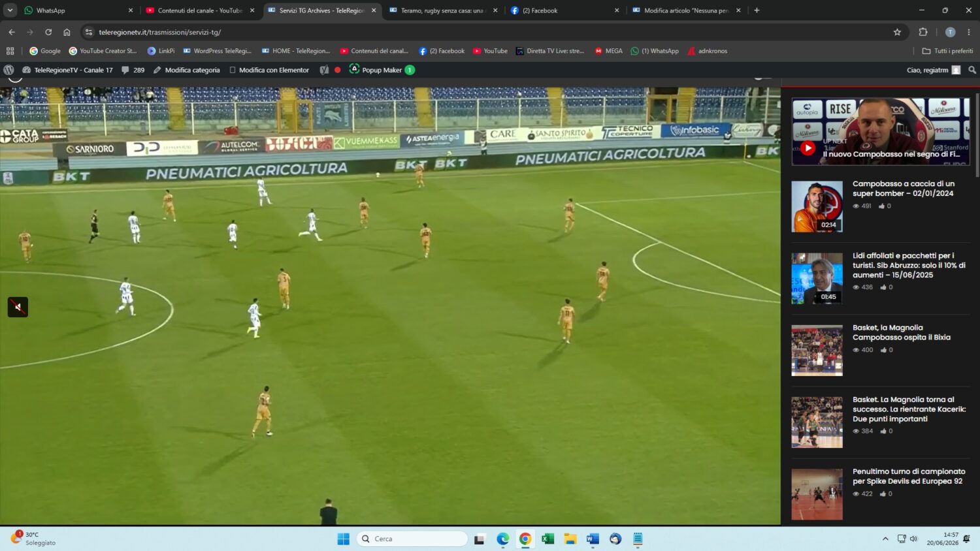
Task: View site information icon in address bar
Action: (89, 32)
